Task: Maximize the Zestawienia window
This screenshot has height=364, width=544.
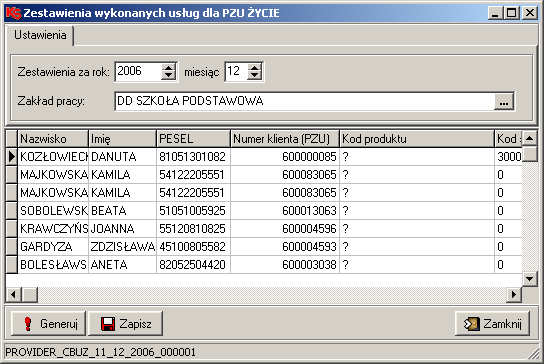Action: click(511, 13)
